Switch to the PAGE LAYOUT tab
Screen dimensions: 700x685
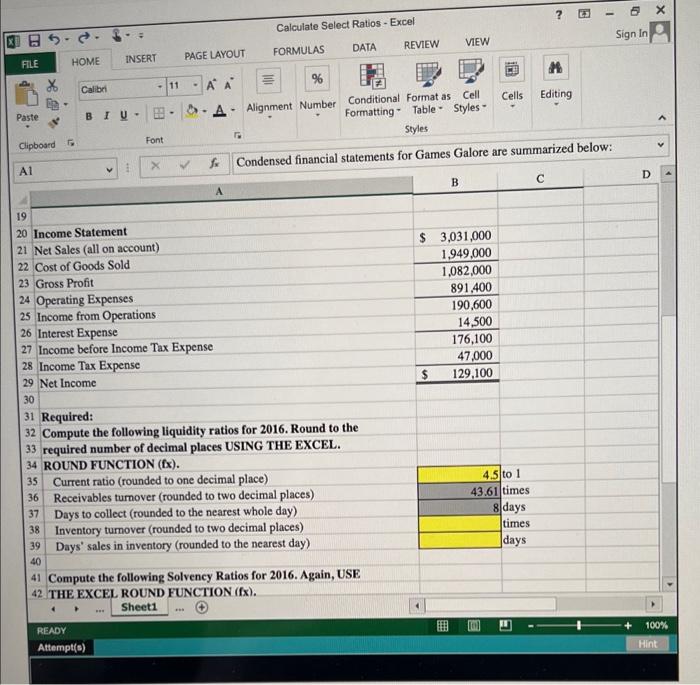coord(215,55)
